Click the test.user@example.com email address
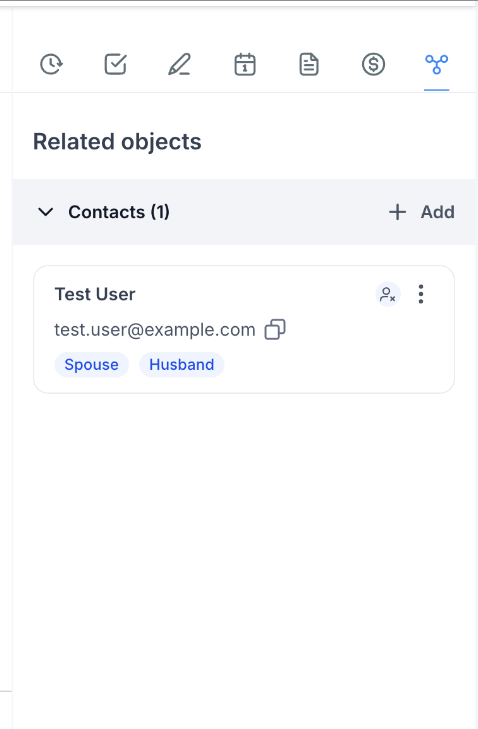This screenshot has width=478, height=729. (x=155, y=330)
